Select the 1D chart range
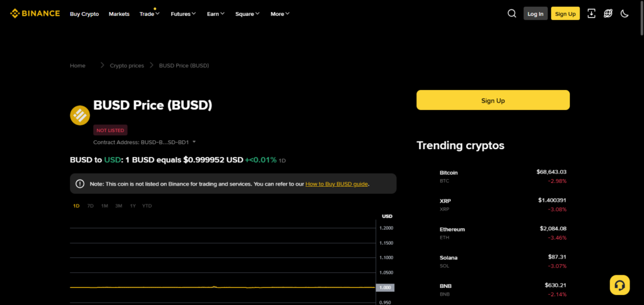 click(76, 206)
